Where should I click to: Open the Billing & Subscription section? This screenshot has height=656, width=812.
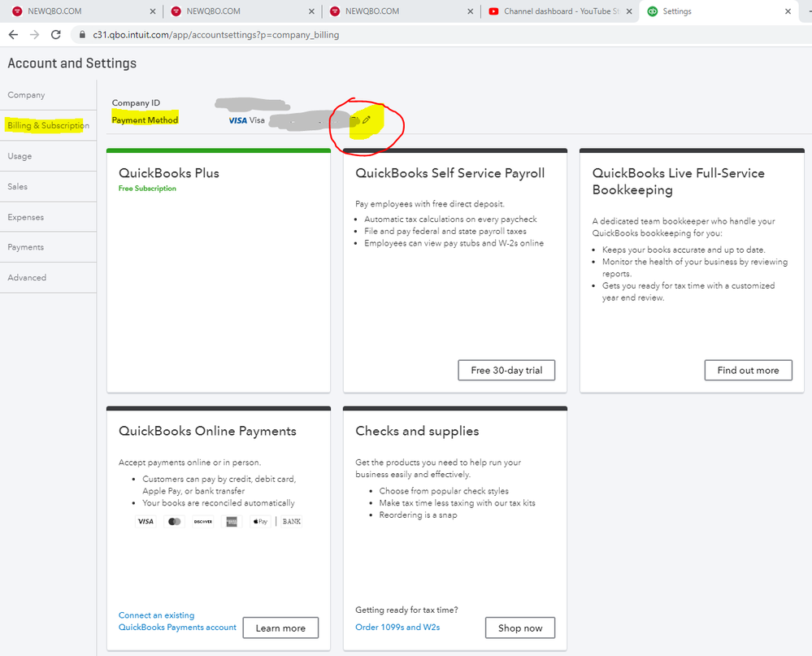(x=48, y=125)
